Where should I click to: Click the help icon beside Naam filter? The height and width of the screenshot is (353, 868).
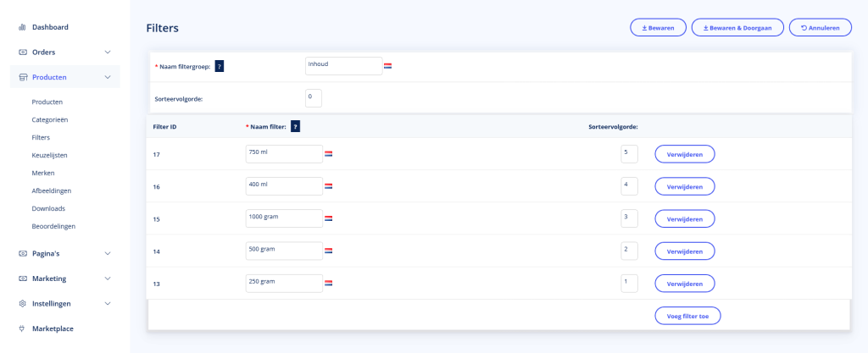[x=295, y=126]
